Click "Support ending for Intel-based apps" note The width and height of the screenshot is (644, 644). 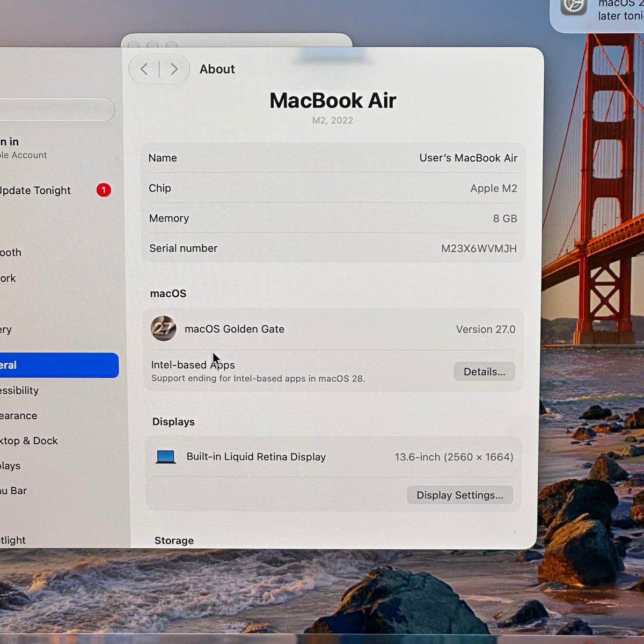click(x=258, y=378)
